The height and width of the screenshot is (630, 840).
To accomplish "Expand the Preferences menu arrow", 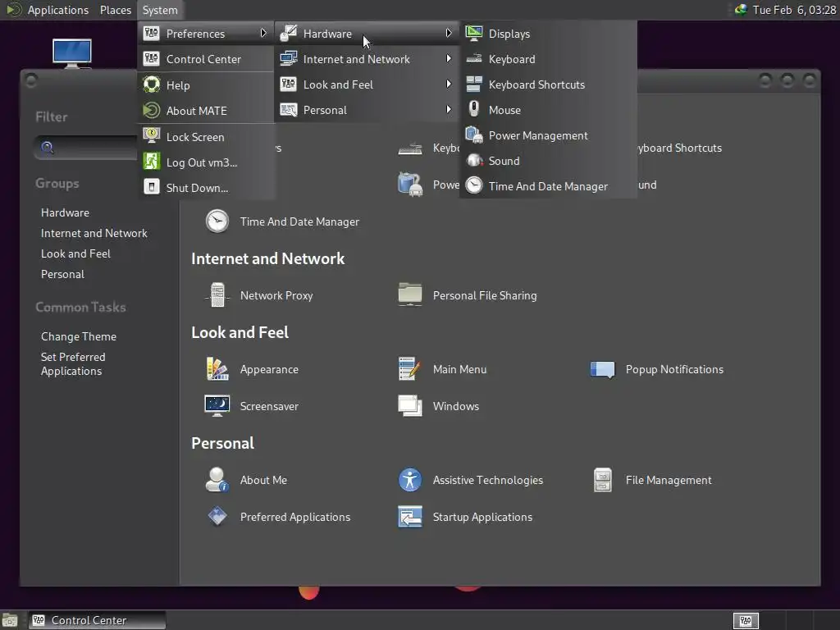I will (263, 33).
